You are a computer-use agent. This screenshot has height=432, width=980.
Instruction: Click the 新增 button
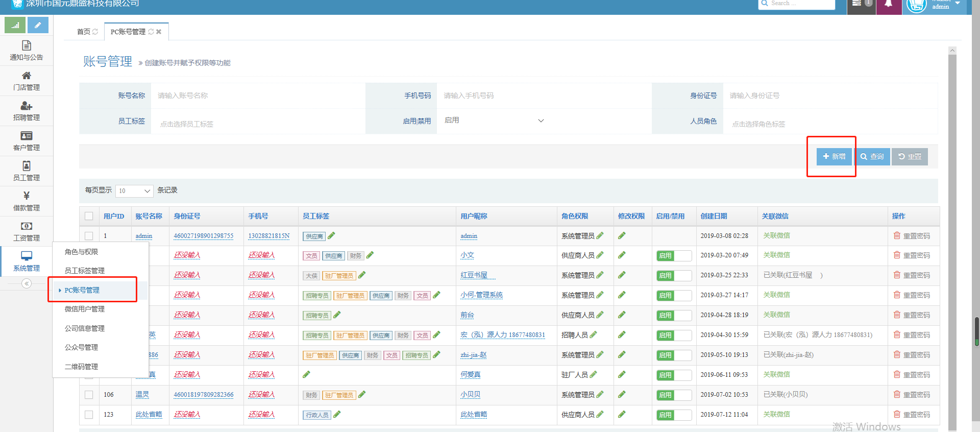(834, 157)
